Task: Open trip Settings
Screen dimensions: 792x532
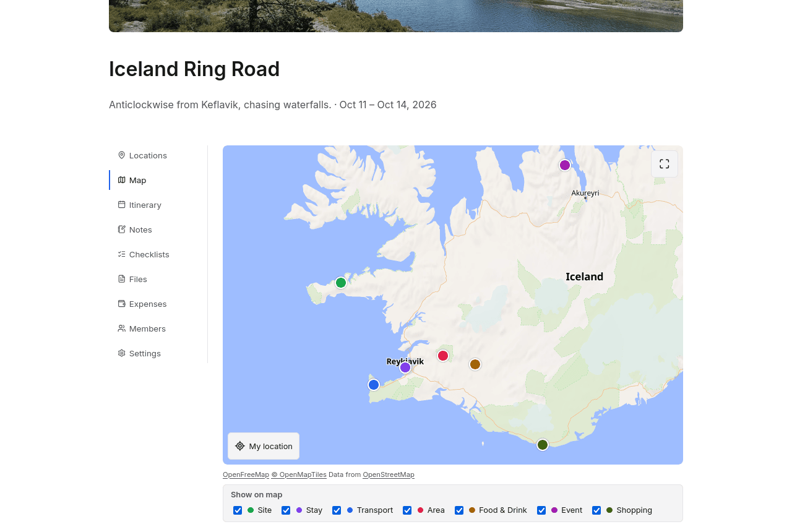Action: [158, 353]
